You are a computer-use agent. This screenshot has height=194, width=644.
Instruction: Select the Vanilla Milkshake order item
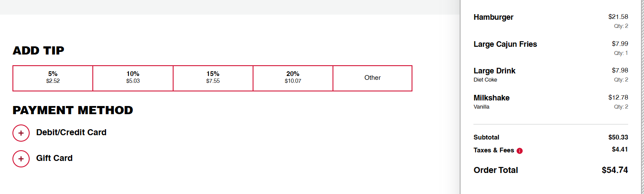coord(491,98)
